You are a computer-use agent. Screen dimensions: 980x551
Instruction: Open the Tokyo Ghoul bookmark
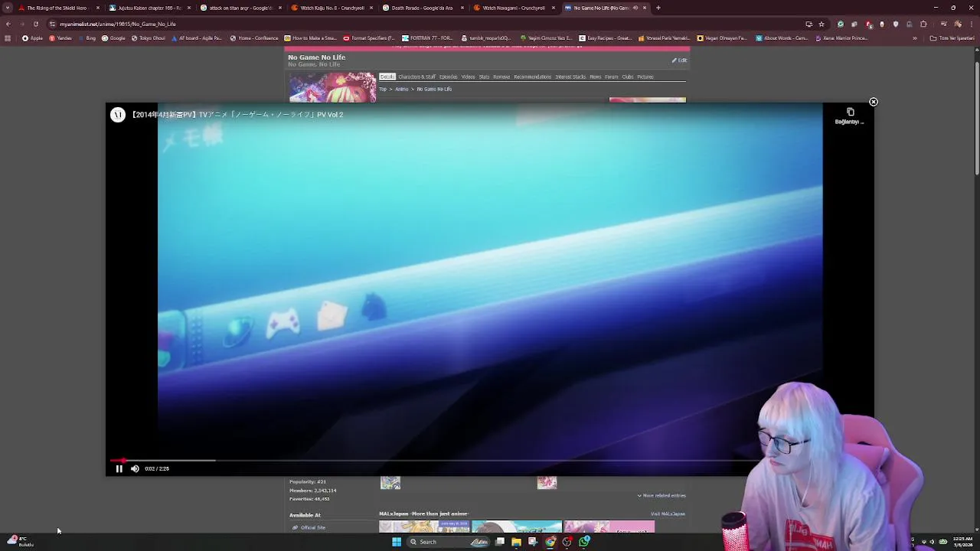tap(149, 38)
